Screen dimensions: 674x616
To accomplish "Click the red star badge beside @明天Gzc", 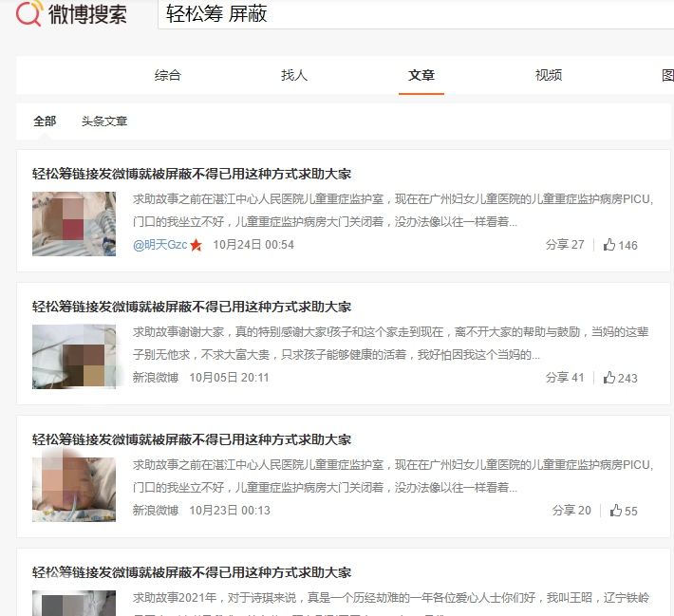I will 196,245.
